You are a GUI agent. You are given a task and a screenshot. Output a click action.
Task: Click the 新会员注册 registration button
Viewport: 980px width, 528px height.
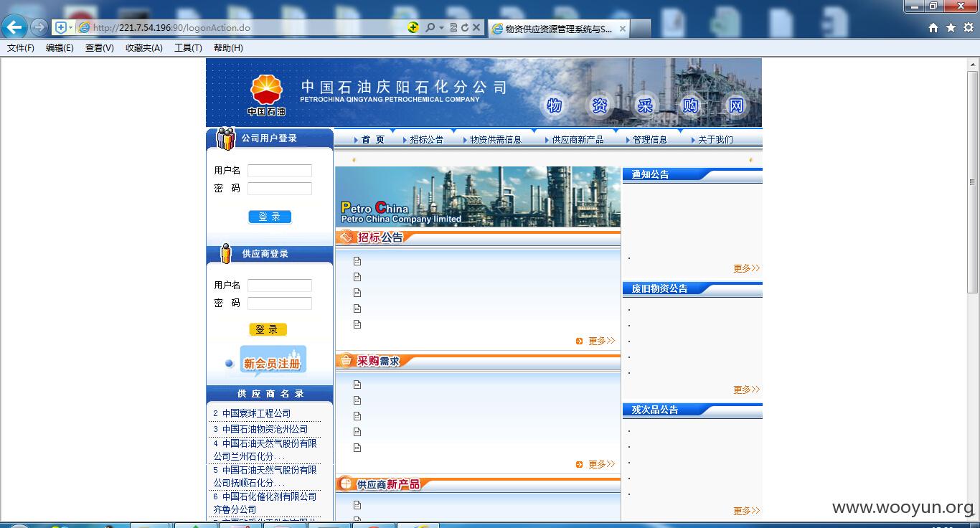pos(272,362)
